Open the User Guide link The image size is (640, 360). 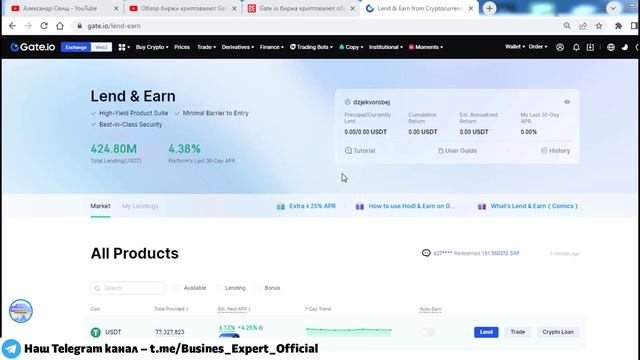click(x=458, y=151)
